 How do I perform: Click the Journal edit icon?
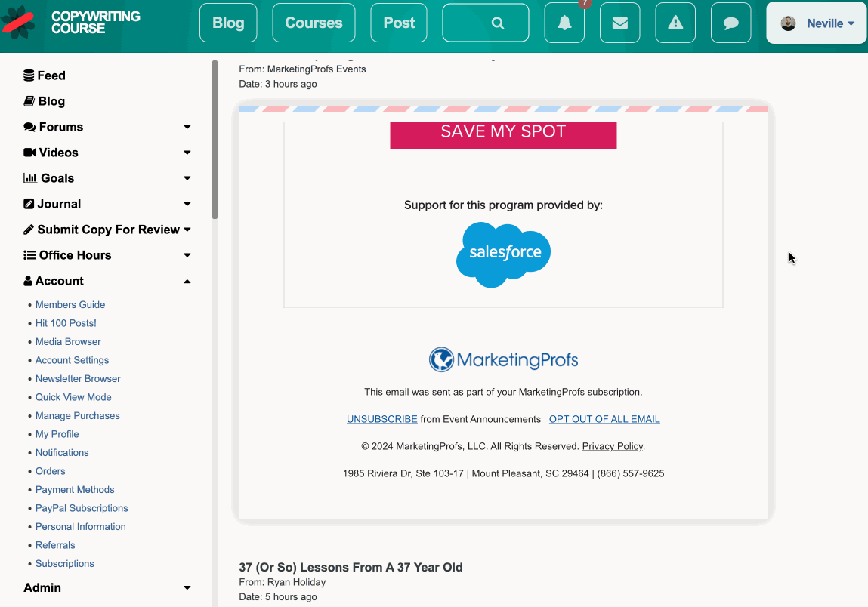point(29,204)
